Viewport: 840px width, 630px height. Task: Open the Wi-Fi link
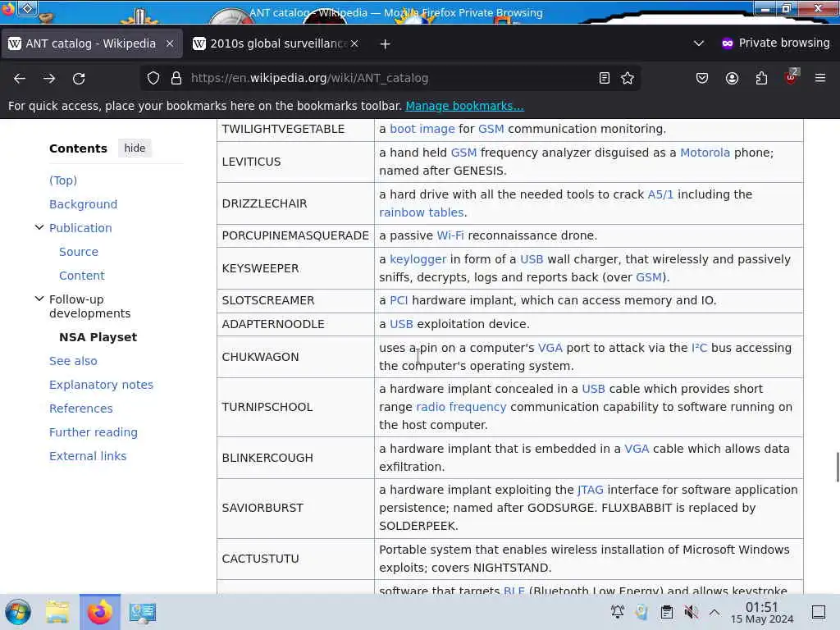tap(450, 235)
